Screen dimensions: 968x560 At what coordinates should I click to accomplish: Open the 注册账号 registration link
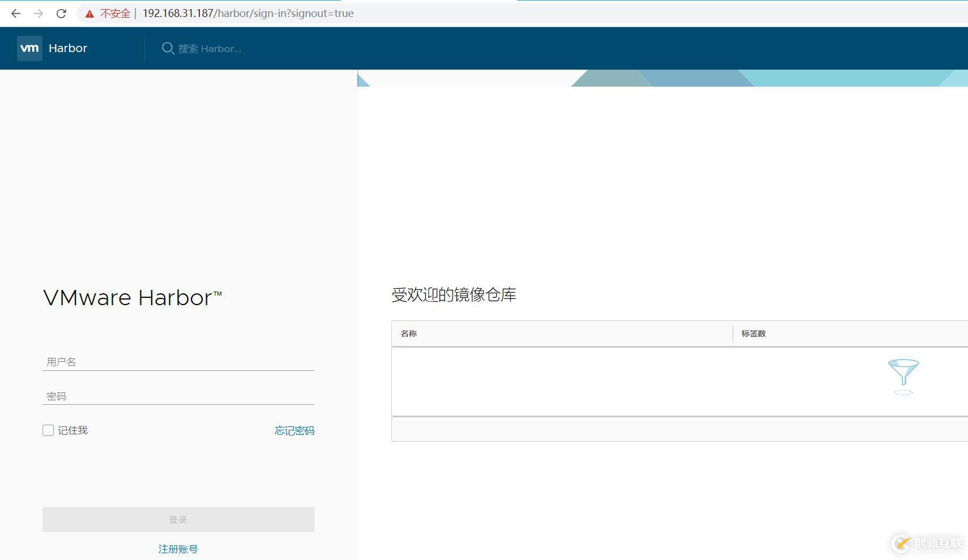click(x=178, y=548)
